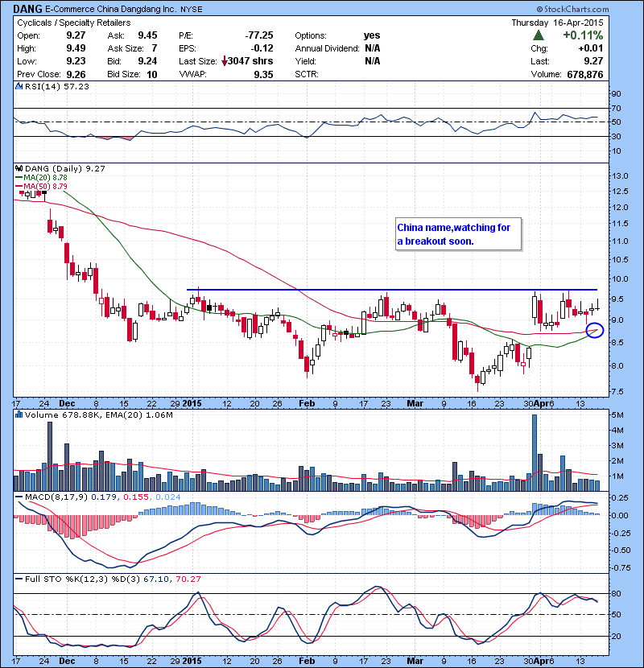The image size is (644, 668).
Task: Click the 10.0 price axis label
Action: [620, 279]
